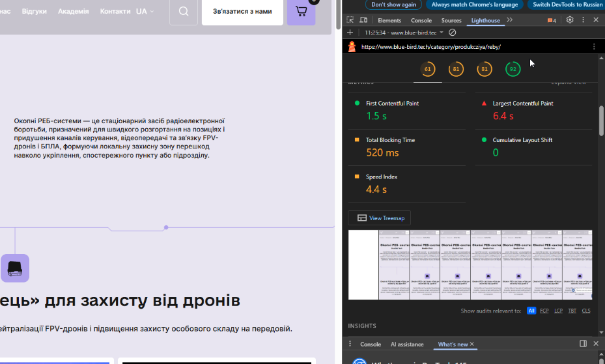Switch to the Lighthouse tab
Viewport: 605px width, 364px height.
485,20
